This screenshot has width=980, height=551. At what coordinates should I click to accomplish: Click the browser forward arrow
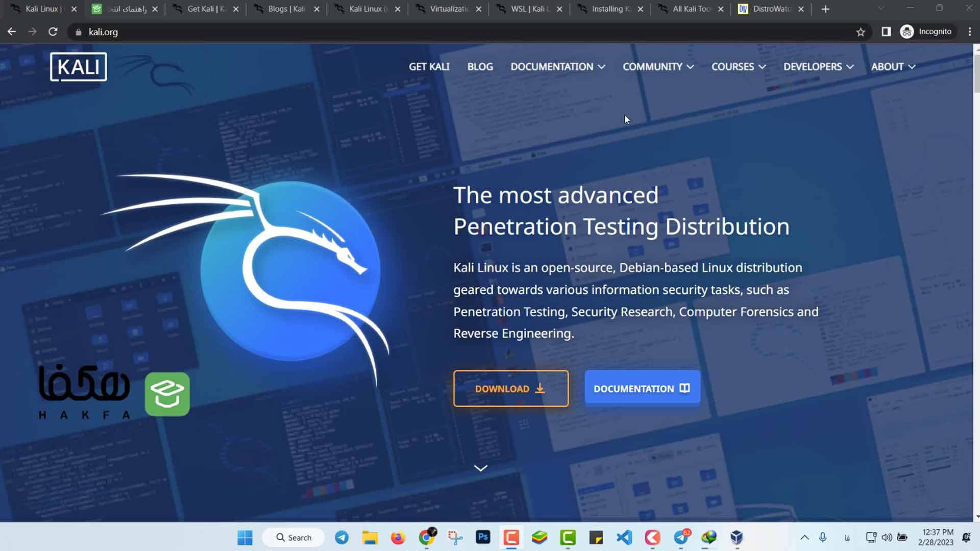[x=32, y=32]
